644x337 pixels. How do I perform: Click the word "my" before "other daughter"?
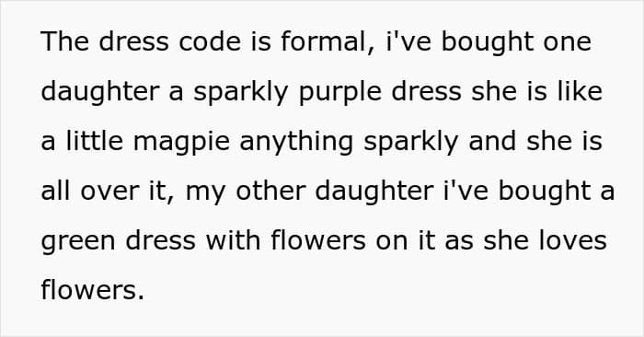(x=206, y=192)
